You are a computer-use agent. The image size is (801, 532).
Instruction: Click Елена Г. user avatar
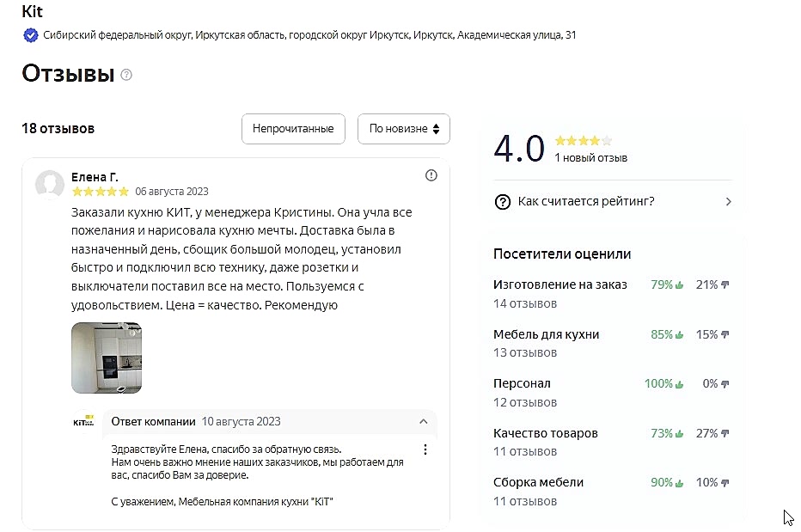pyautogui.click(x=50, y=184)
